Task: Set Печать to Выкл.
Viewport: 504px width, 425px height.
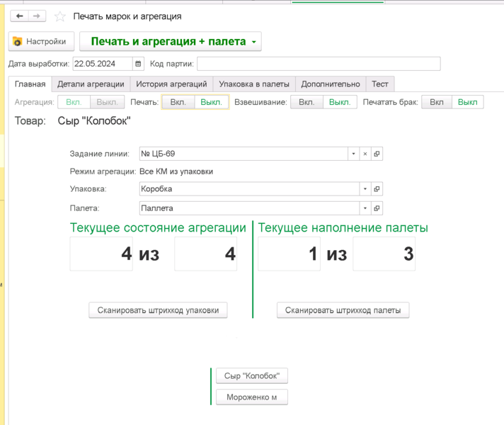Action: (x=212, y=102)
